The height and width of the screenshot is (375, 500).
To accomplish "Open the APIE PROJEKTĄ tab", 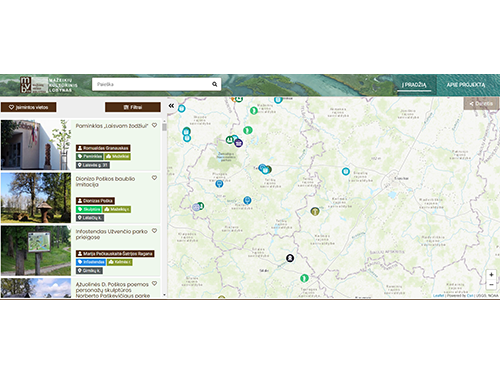I will click(466, 85).
